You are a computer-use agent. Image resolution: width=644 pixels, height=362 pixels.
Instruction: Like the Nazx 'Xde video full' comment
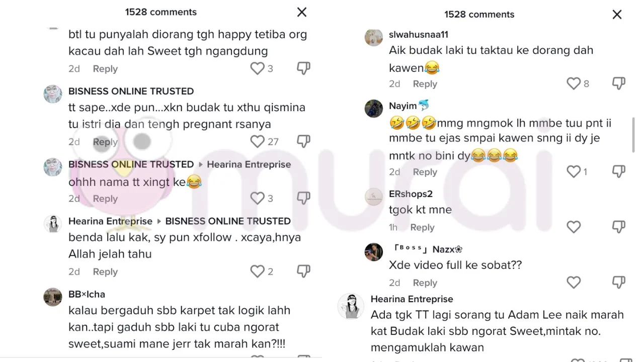[x=574, y=283]
